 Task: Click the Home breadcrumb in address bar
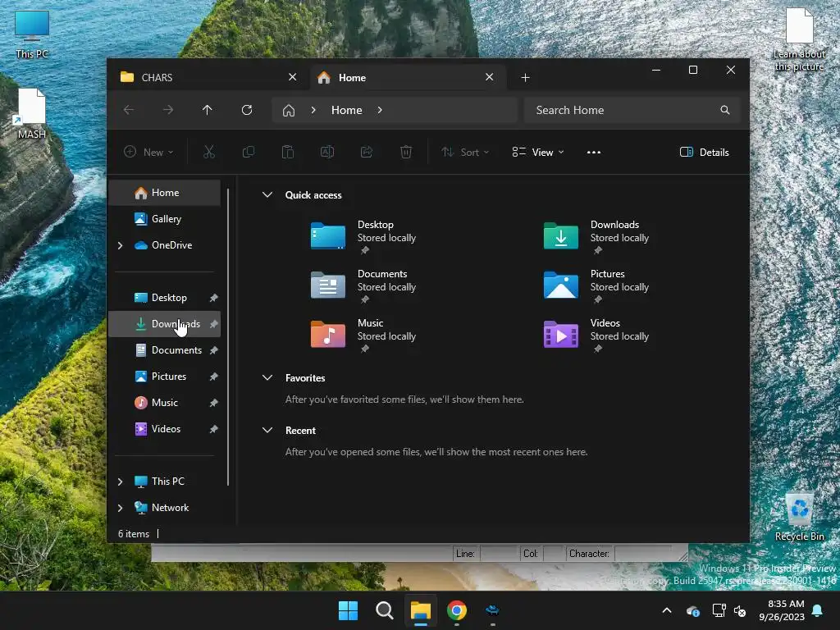(x=347, y=110)
